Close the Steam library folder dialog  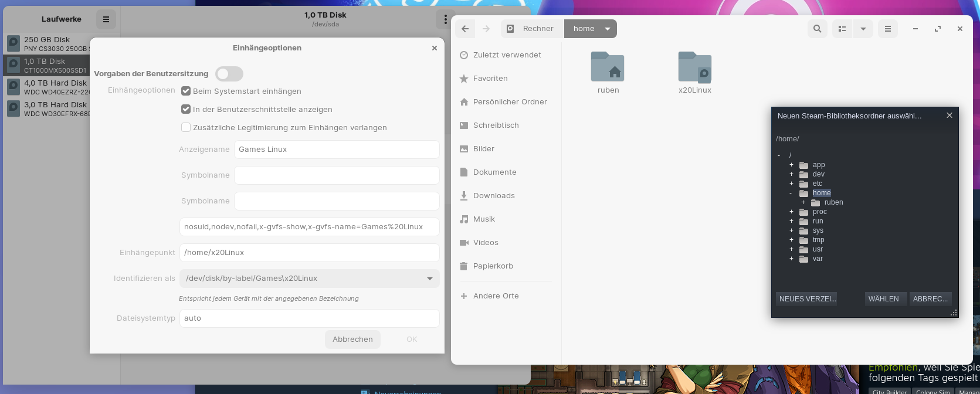pos(950,116)
